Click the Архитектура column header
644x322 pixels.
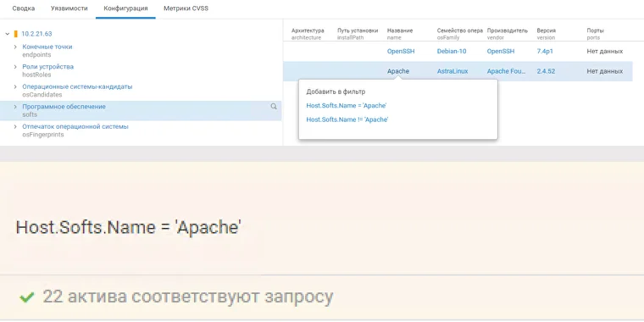point(308,31)
